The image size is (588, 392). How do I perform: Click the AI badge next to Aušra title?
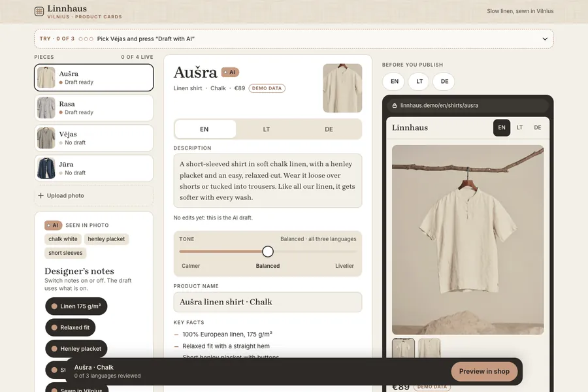click(230, 72)
